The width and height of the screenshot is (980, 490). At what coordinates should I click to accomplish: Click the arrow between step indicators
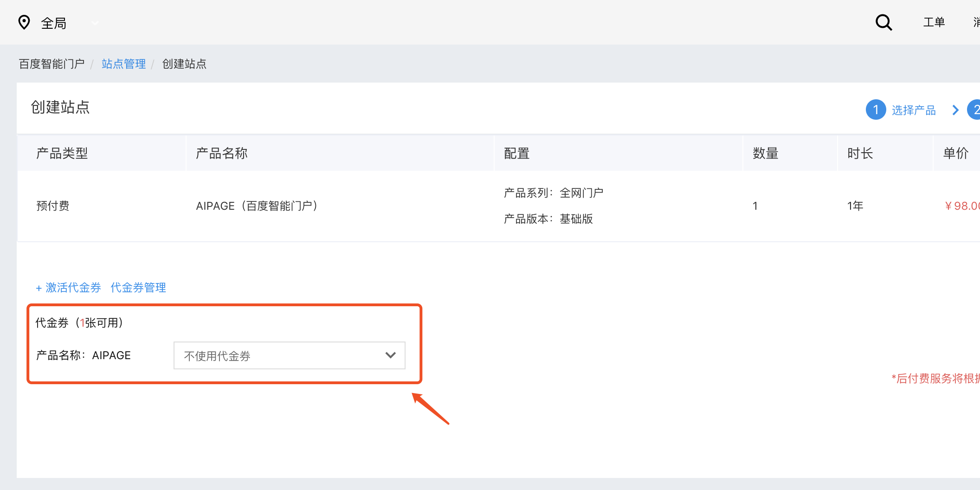tap(955, 110)
